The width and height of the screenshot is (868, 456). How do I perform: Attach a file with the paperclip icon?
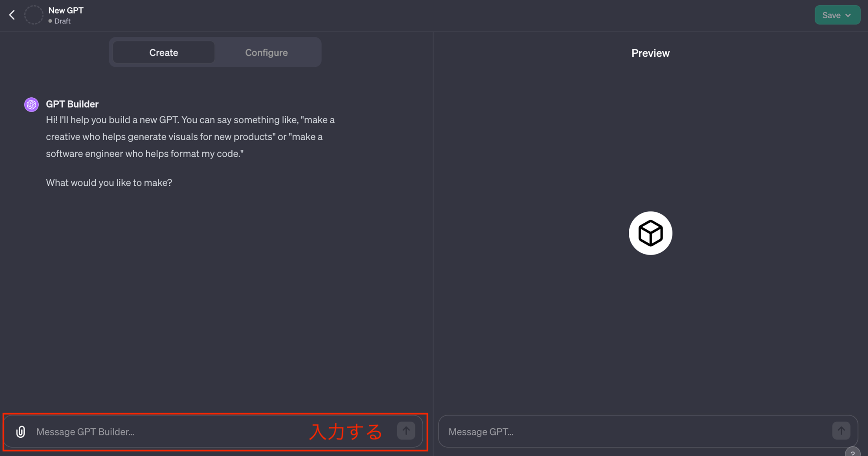(x=20, y=432)
